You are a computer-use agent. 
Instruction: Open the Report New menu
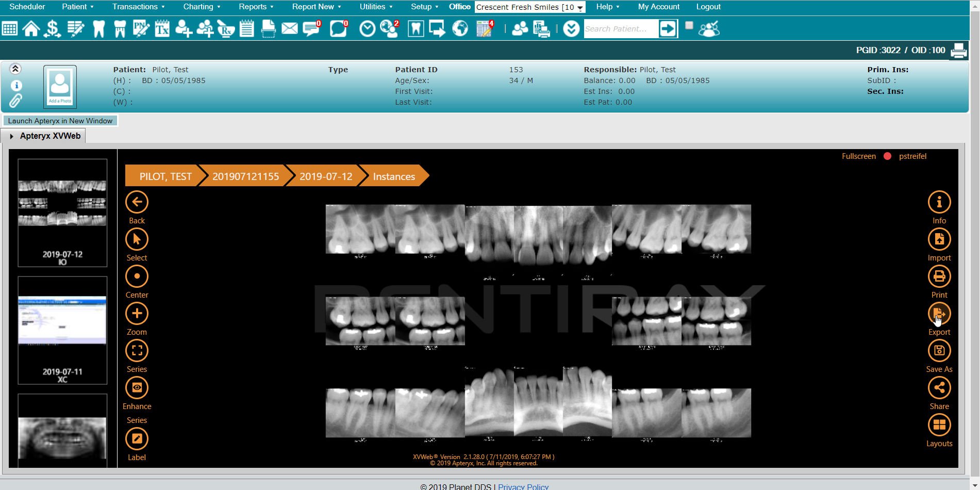tap(317, 7)
